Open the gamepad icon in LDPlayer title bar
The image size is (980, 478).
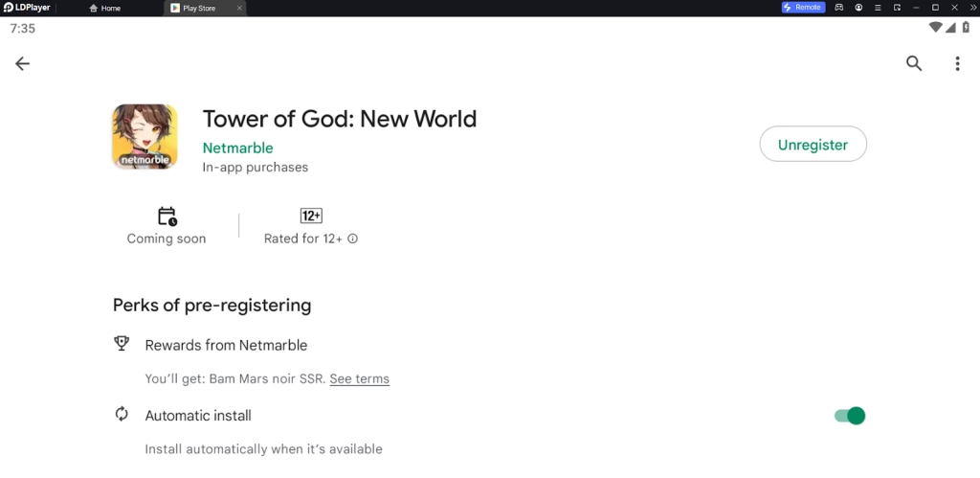(x=839, y=8)
